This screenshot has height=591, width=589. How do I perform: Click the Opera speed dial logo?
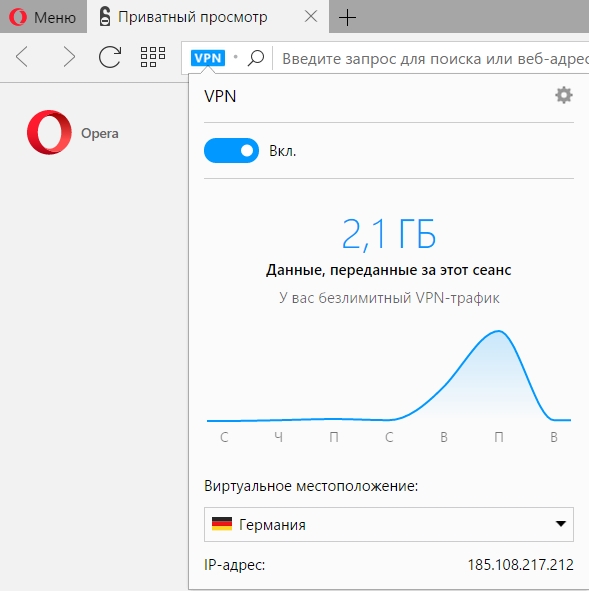coord(49,132)
